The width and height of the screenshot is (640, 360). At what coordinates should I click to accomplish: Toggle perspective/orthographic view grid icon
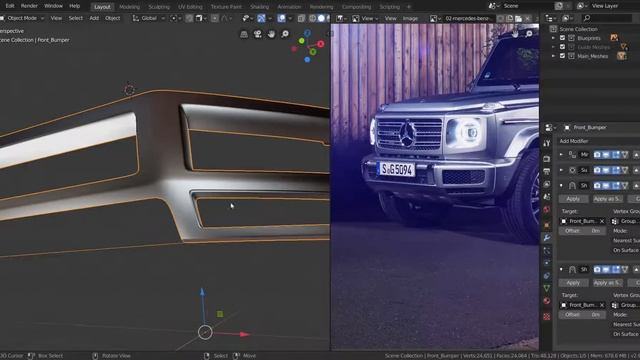[x=244, y=34]
